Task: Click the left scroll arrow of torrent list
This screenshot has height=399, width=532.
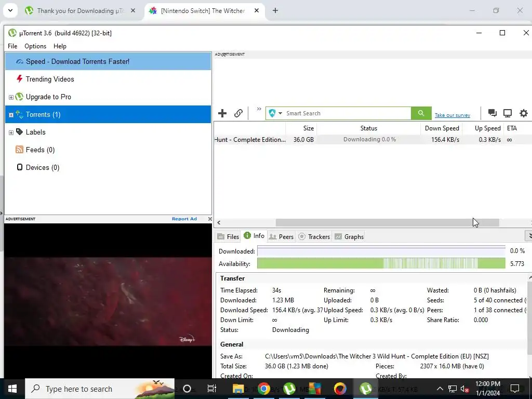Action: click(x=219, y=222)
